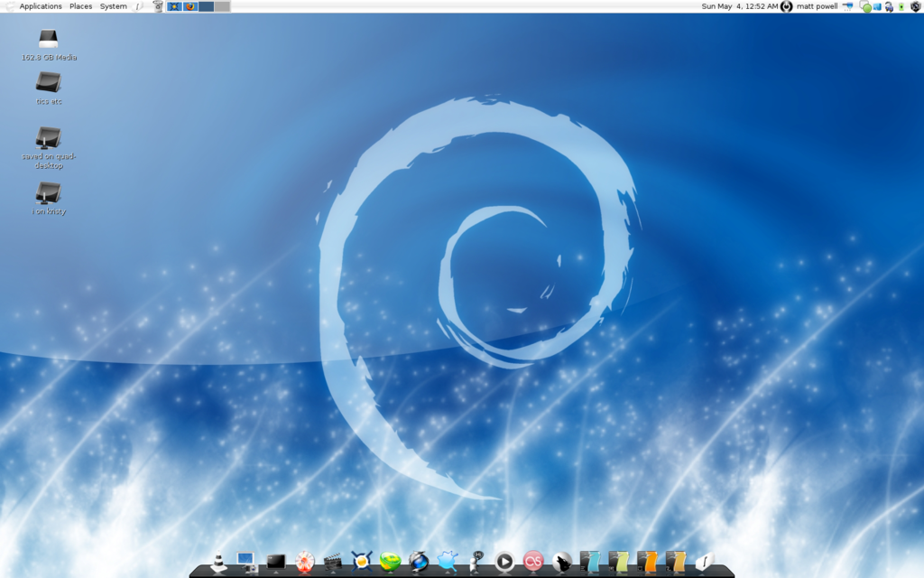Click the power/shutdown icon in top panel

tap(787, 6)
